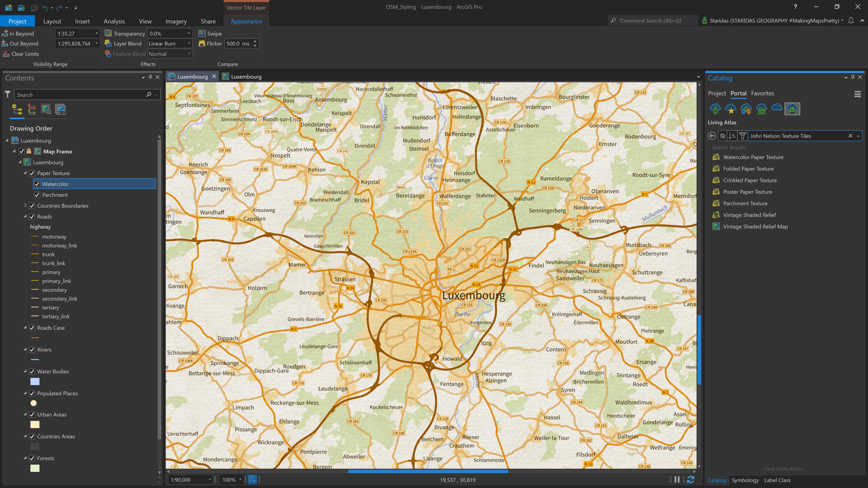Uncheck the Parchment layer checkbox

[37, 195]
